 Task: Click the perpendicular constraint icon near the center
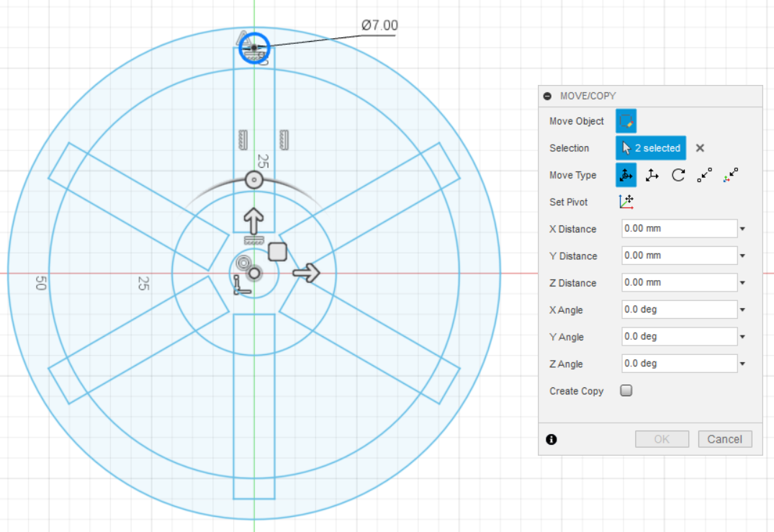click(241, 285)
